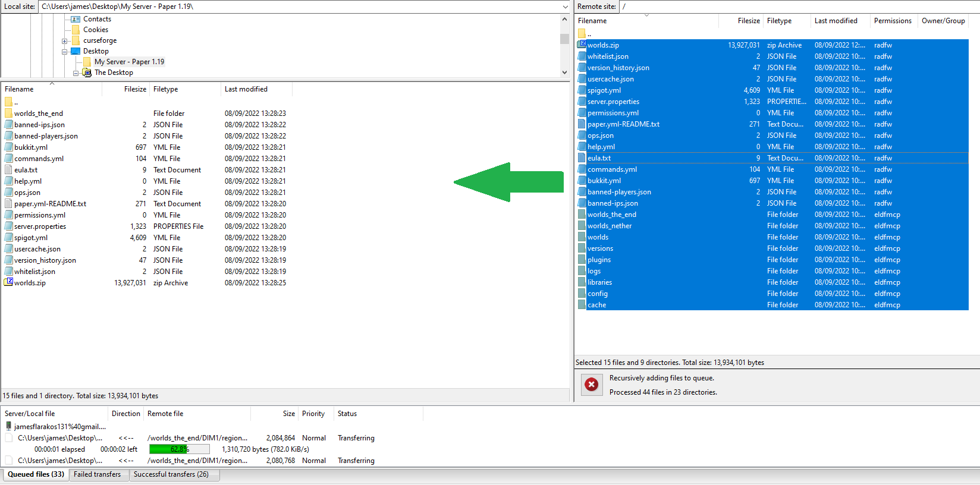Click the green transfer progress bar at 62.8%

click(x=179, y=449)
